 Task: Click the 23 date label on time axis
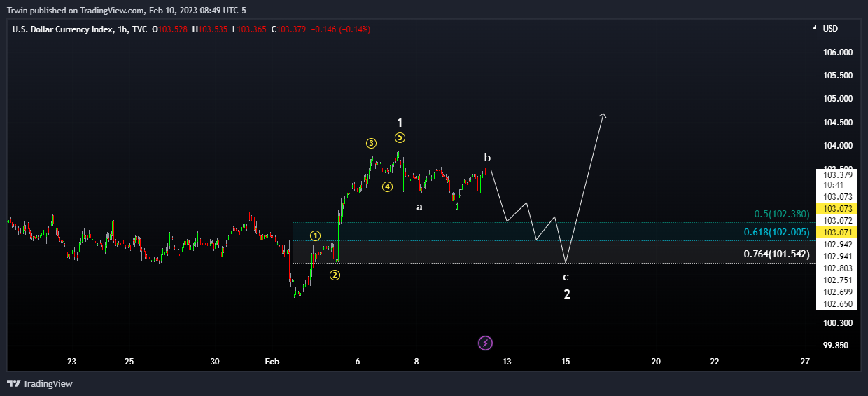click(x=71, y=362)
